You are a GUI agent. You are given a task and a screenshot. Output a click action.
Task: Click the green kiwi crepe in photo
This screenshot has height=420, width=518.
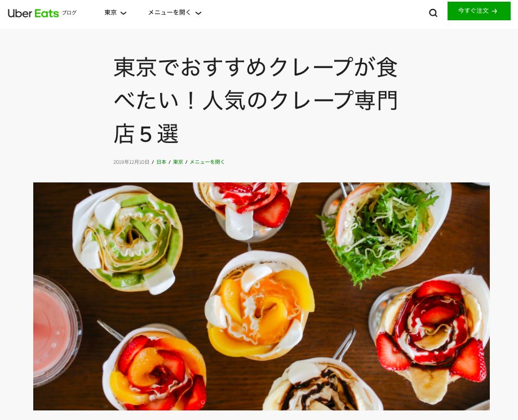128,239
